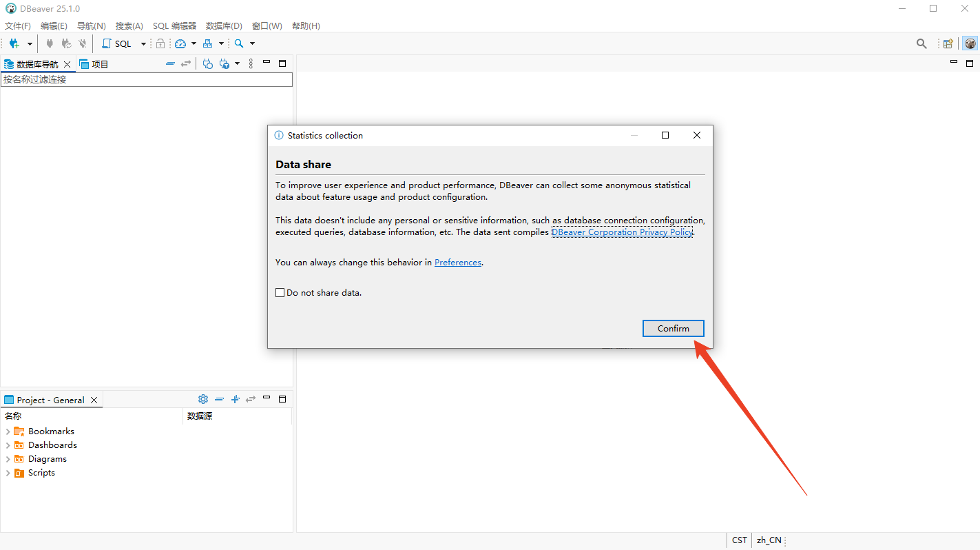Screen dimensions: 980x550
Task: Open the SQL button dropdown arrow
Action: pyautogui.click(x=143, y=43)
